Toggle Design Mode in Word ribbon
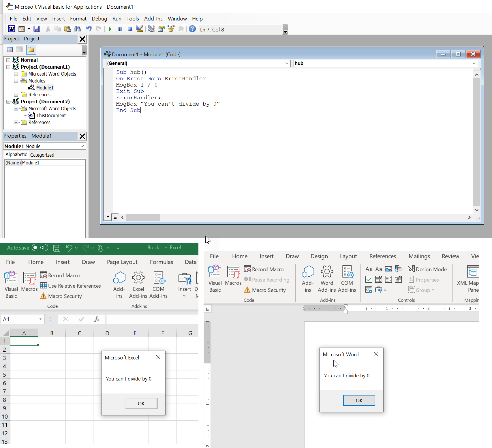 pos(427,269)
